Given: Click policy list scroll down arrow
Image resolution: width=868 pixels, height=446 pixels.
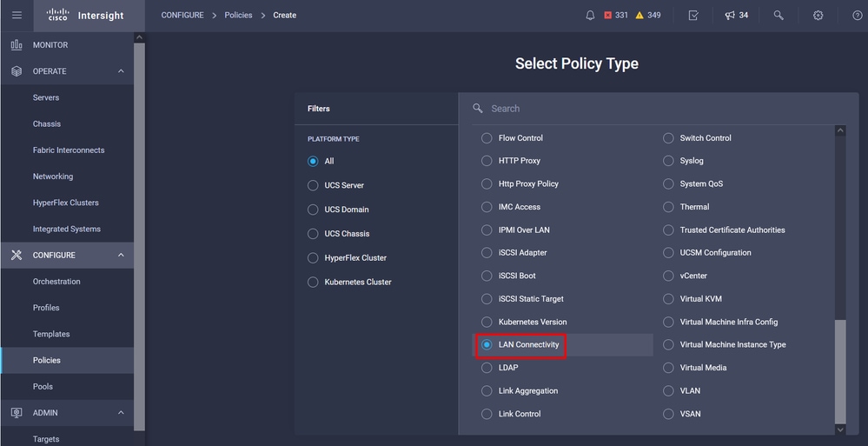Looking at the screenshot, I should click(x=840, y=429).
